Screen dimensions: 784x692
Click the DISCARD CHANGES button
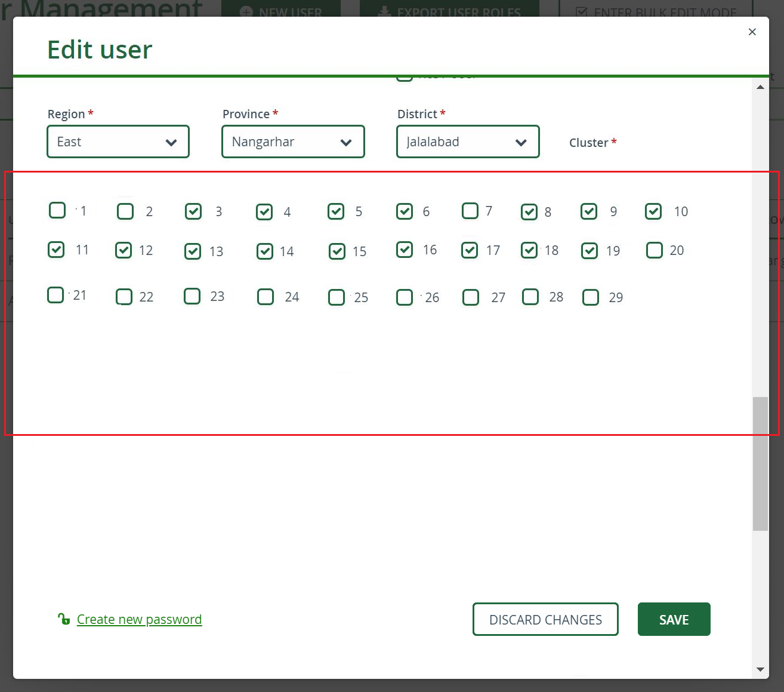(545, 619)
